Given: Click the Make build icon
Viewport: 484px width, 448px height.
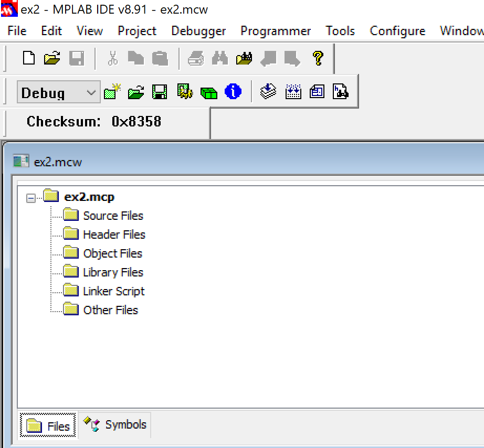Looking at the screenshot, I should pyautogui.click(x=268, y=91).
